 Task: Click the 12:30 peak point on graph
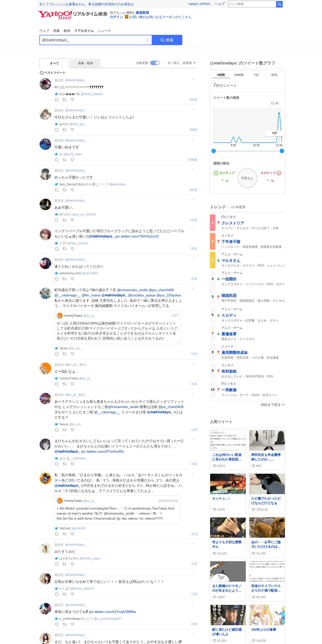[279, 114]
